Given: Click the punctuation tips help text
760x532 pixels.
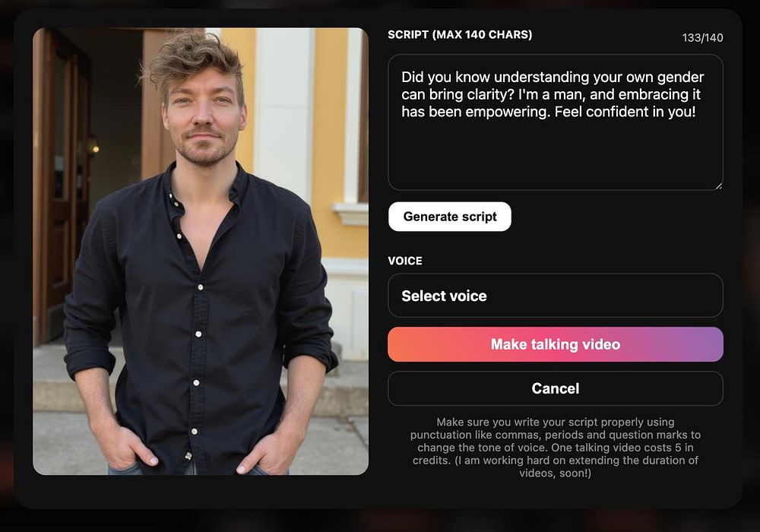Looking at the screenshot, I should pos(555,448).
